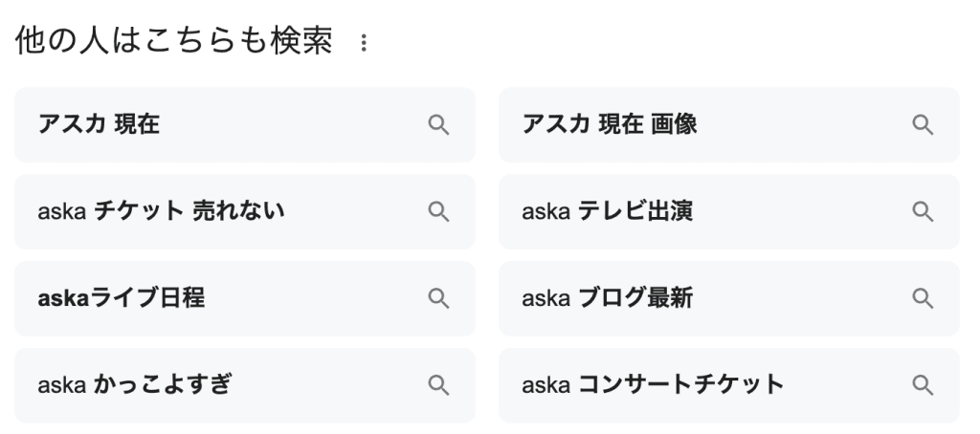
Task: Click the magnifier beside aska テレビ出演
Action: pyautogui.click(x=923, y=212)
